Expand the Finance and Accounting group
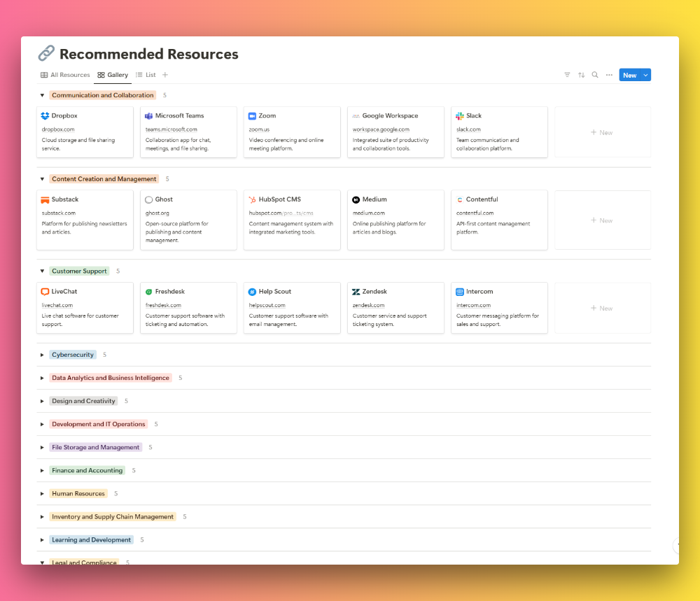This screenshot has height=601, width=700. pos(42,471)
